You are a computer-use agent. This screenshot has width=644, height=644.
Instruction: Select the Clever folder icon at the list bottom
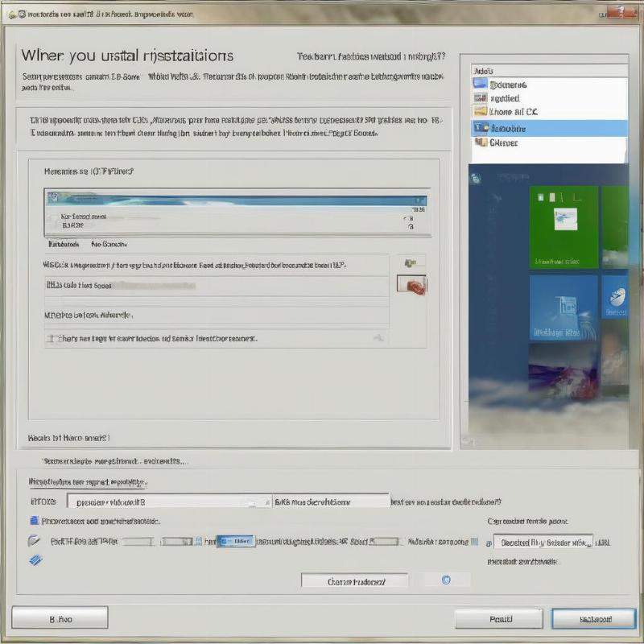click(x=483, y=142)
